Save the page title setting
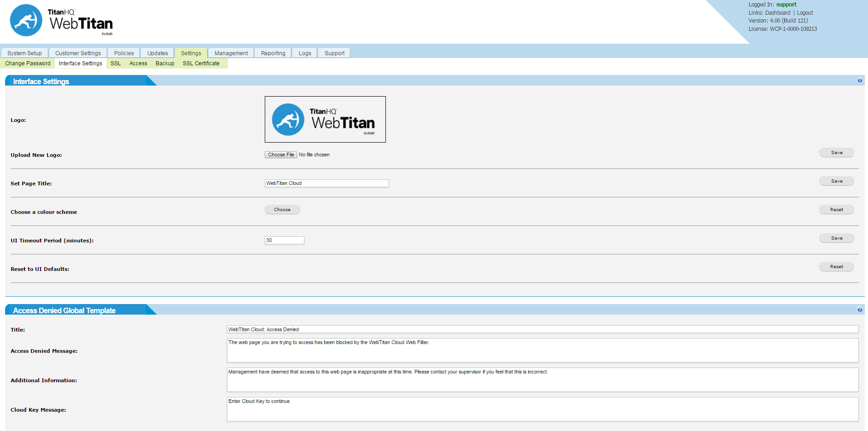Image resolution: width=868 pixels, height=431 pixels. (837, 181)
